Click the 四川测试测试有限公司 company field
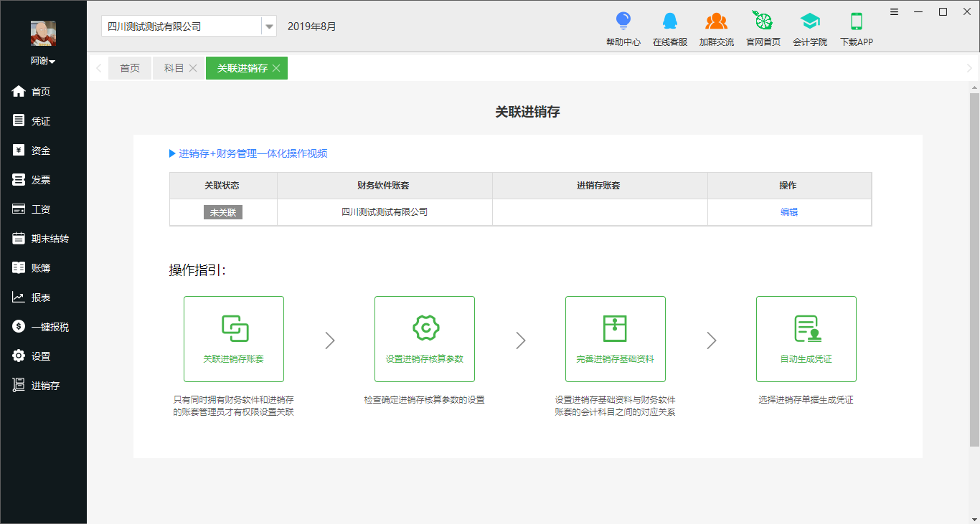The image size is (980, 524). [x=181, y=27]
